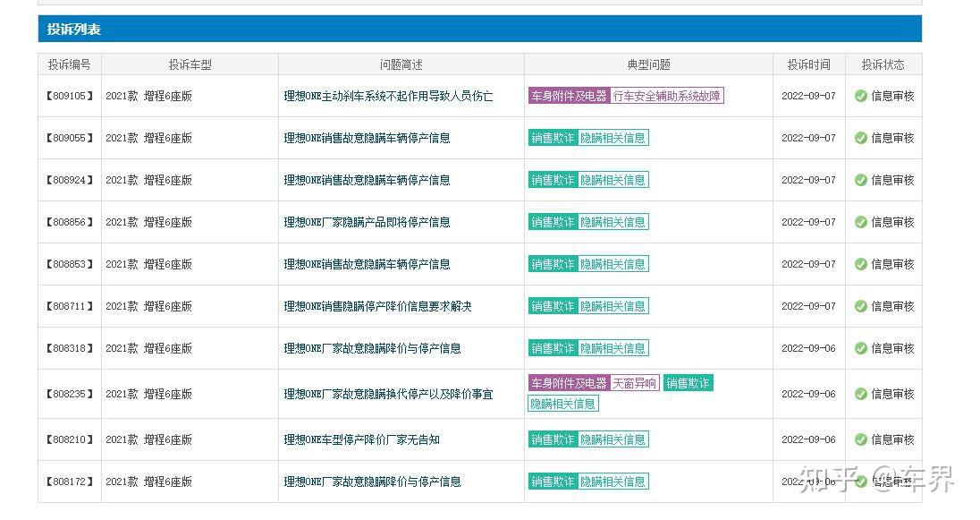Image resolution: width=980 pixels, height=520 pixels.
Task: Click 信息审核 status in row 808856
Action: (892, 222)
